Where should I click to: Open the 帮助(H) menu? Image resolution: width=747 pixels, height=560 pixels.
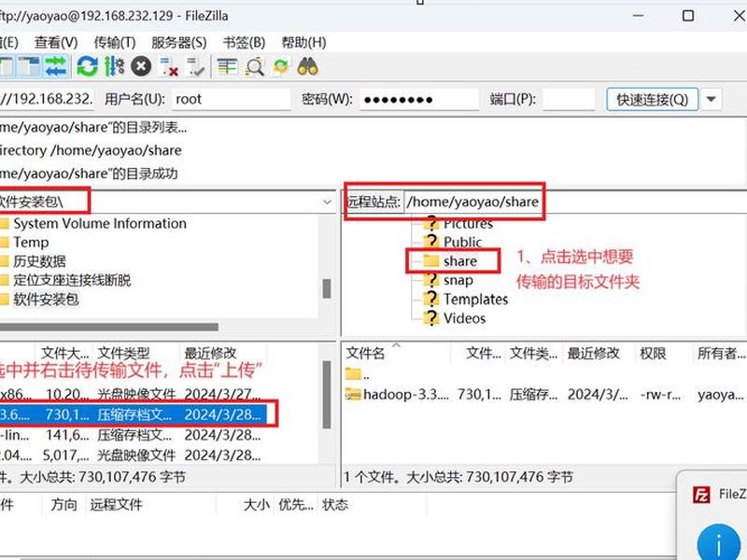[304, 43]
